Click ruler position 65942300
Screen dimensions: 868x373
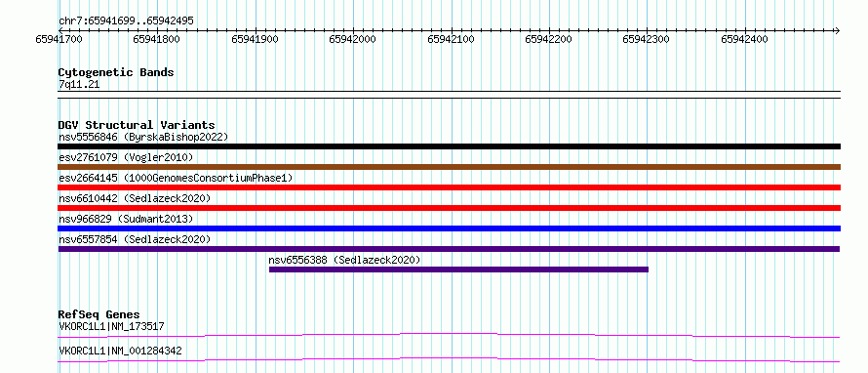[x=647, y=39]
